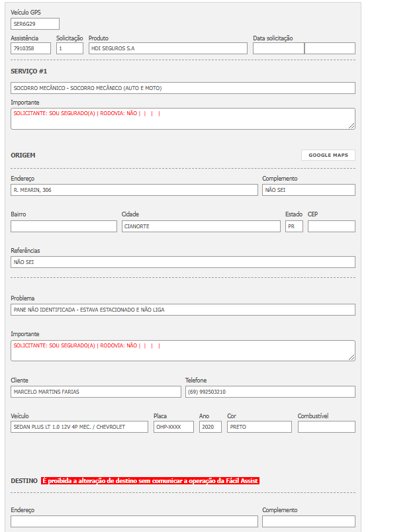The width and height of the screenshot is (419, 532).
Task: Click the Estado field showing PR
Action: (x=294, y=226)
